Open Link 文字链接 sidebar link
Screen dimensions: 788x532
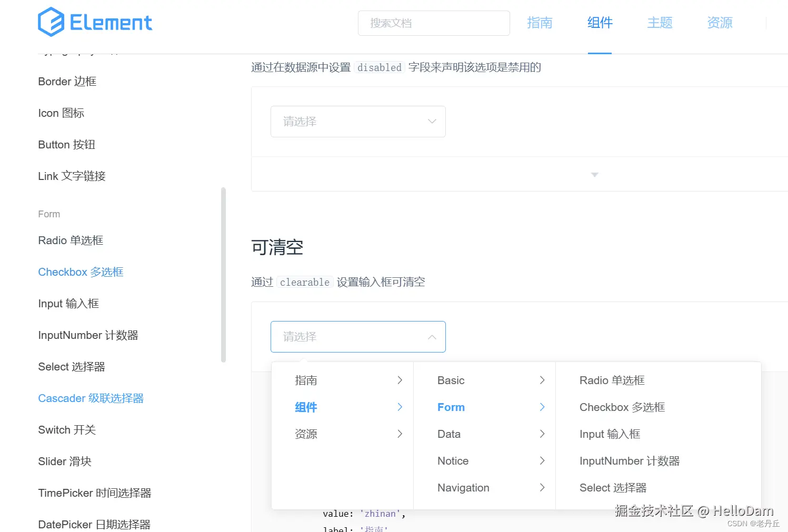(x=72, y=176)
